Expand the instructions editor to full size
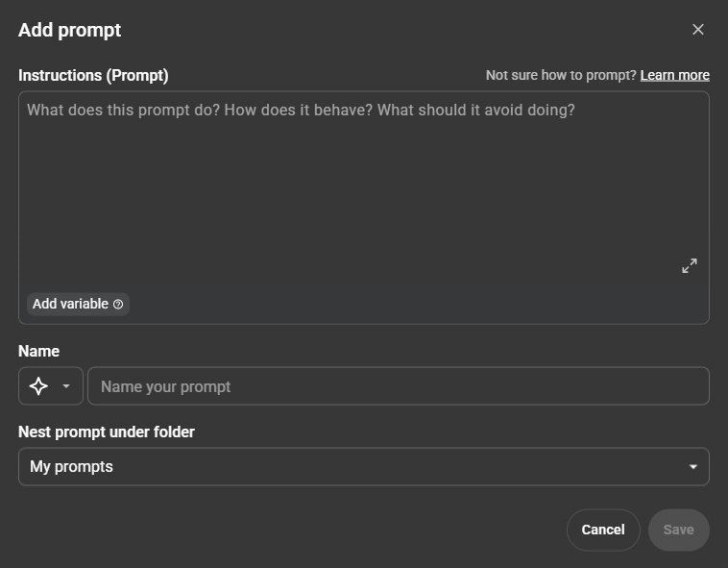This screenshot has width=728, height=568. pyautogui.click(x=690, y=266)
